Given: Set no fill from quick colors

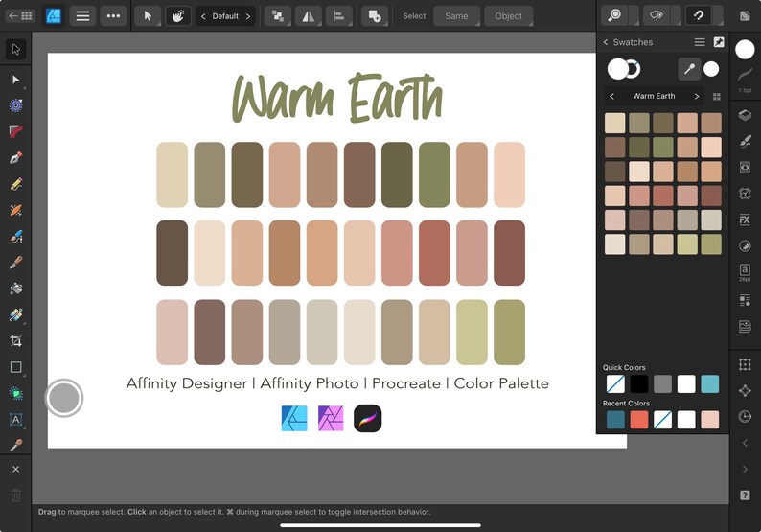Looking at the screenshot, I should 615,384.
